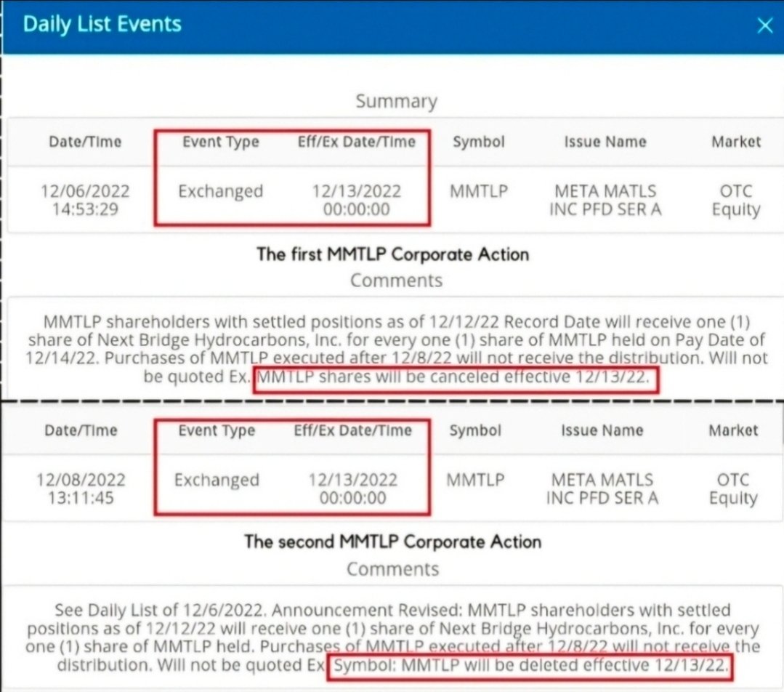Click Symbol header in second table
784x692 pixels.
pyautogui.click(x=475, y=431)
